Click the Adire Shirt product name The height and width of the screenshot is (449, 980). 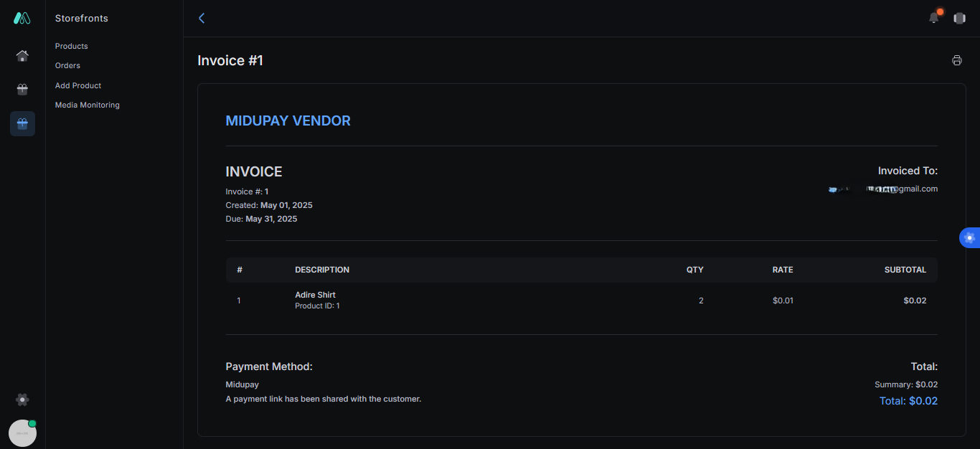pos(315,295)
